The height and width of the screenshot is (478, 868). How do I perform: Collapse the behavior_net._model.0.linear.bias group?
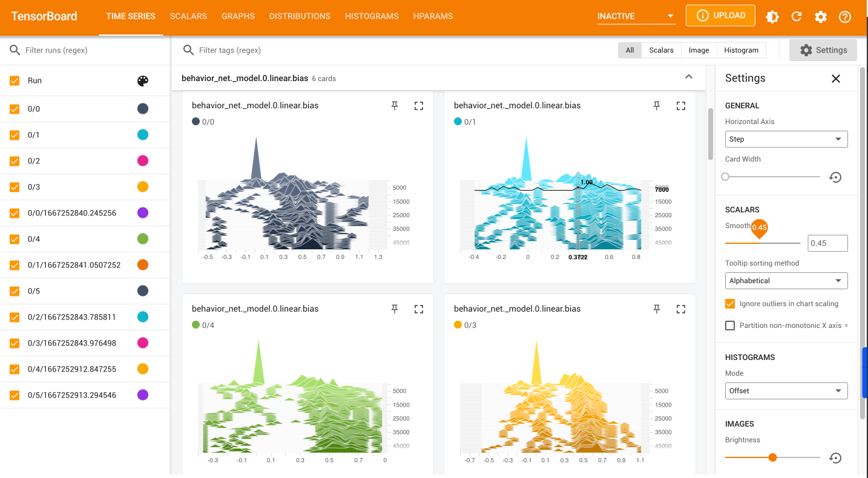coord(688,77)
